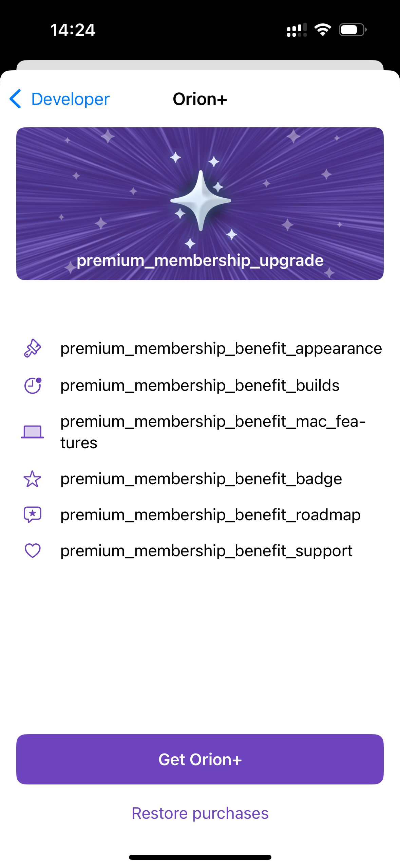This screenshot has width=400, height=868.
Task: Tap the battery status icon
Action: (353, 30)
